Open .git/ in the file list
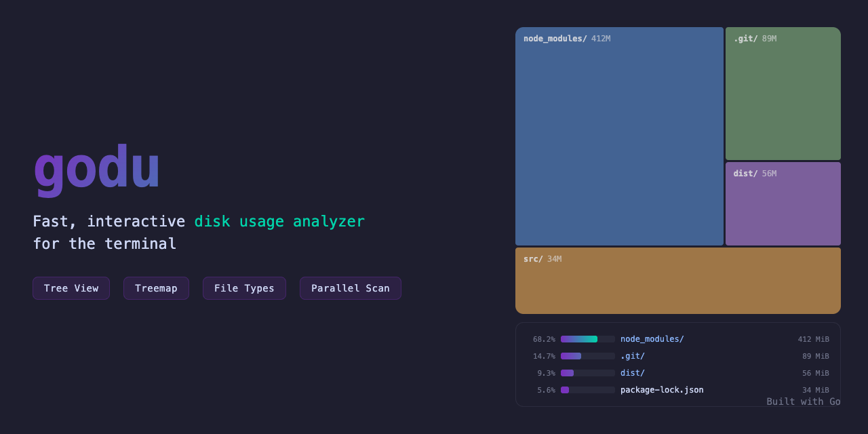This screenshot has height=434, width=868. click(x=633, y=356)
